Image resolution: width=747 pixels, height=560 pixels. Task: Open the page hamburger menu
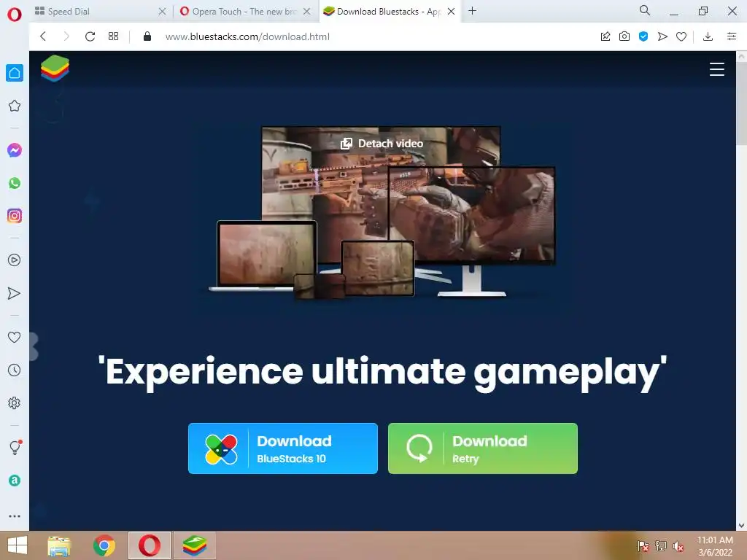tap(716, 69)
